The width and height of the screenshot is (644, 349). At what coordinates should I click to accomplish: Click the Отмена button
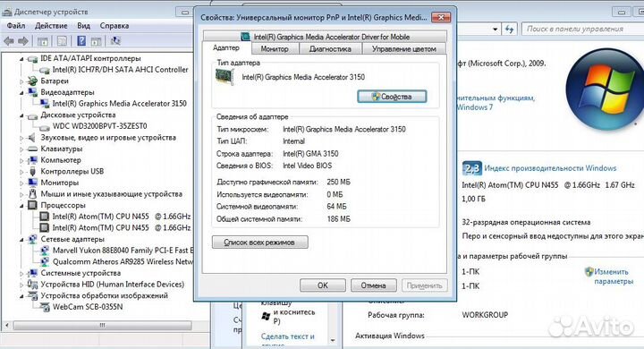[x=373, y=285]
